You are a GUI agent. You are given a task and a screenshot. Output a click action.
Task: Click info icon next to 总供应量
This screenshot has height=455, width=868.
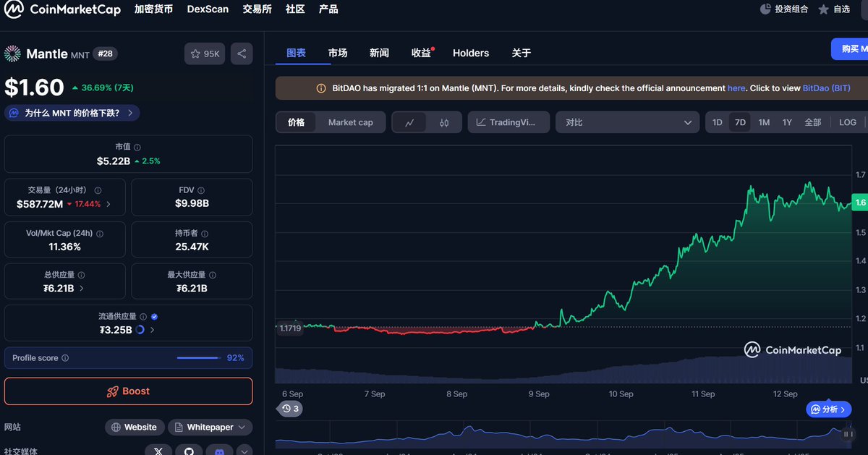click(81, 275)
